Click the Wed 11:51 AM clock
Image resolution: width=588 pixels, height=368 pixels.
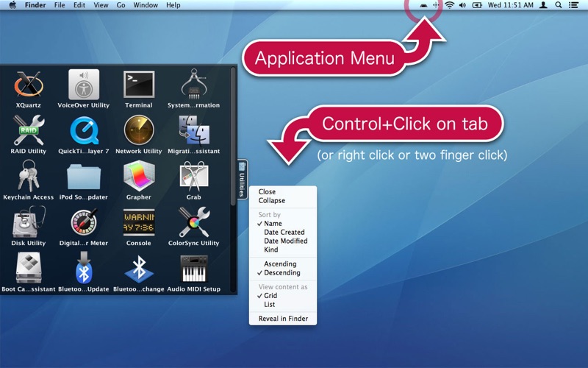click(510, 5)
